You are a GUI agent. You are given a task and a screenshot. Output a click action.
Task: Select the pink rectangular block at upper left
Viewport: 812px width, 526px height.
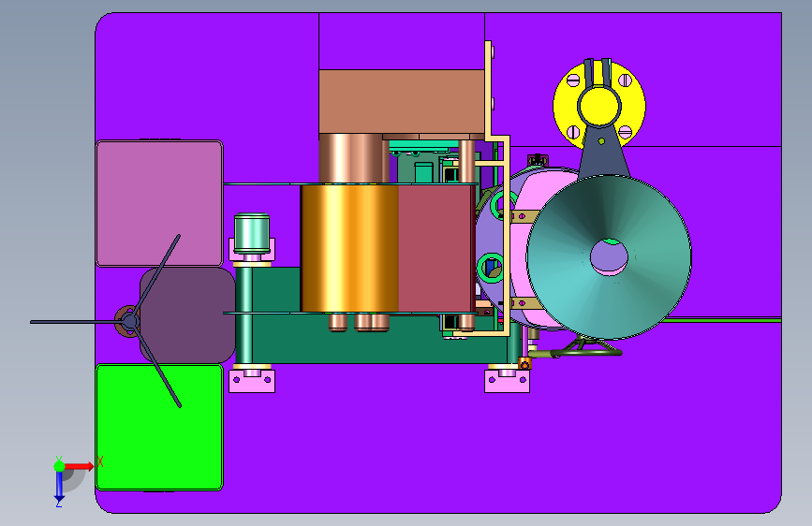pos(159,203)
